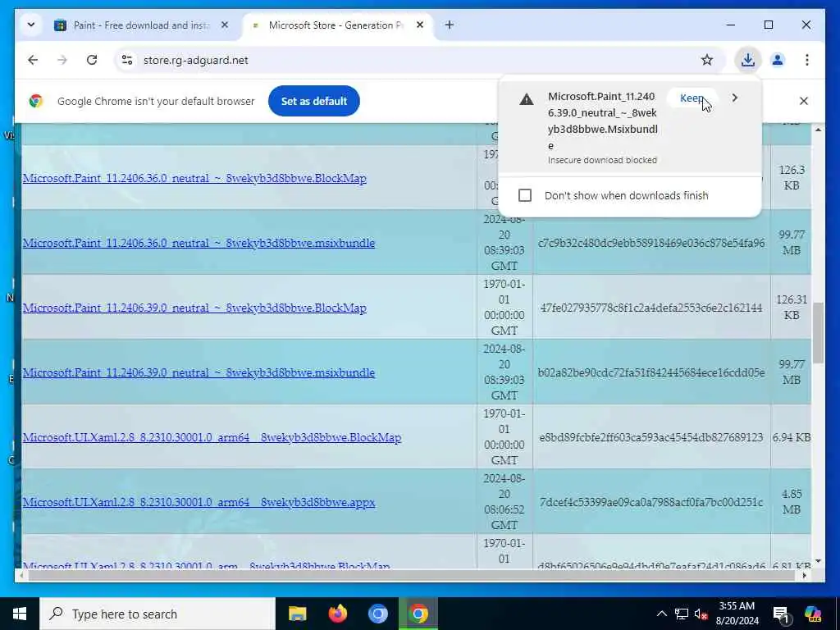840x630 pixels.
Task: Open a new browser tab
Action: click(449, 25)
